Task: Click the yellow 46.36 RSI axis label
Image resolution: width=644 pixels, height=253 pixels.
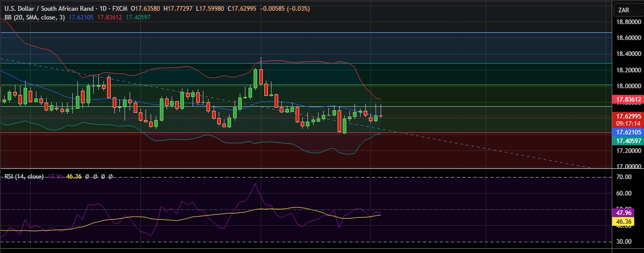Action: coord(623,221)
